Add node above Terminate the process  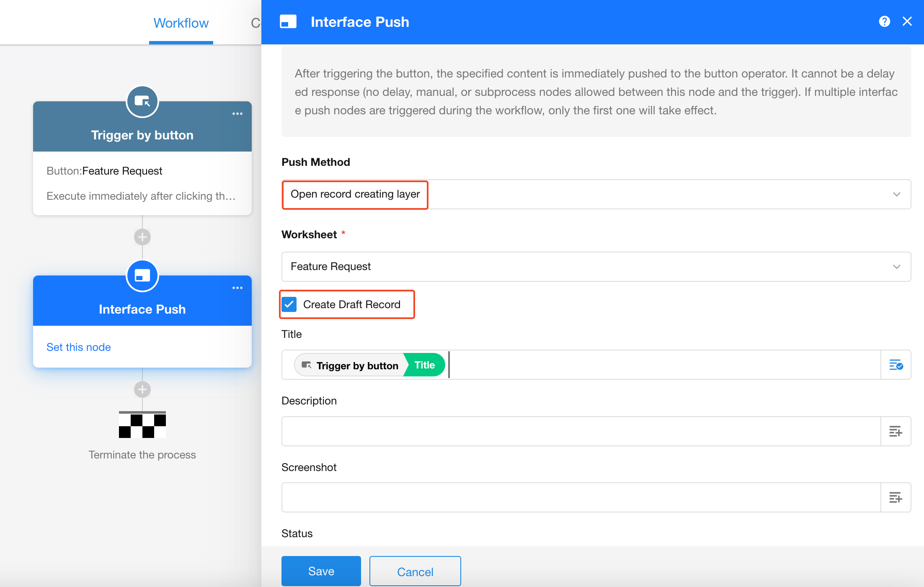click(x=142, y=389)
